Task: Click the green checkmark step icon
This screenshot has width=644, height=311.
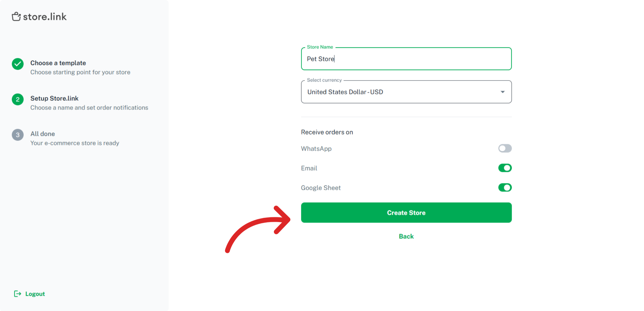Action: [x=18, y=64]
